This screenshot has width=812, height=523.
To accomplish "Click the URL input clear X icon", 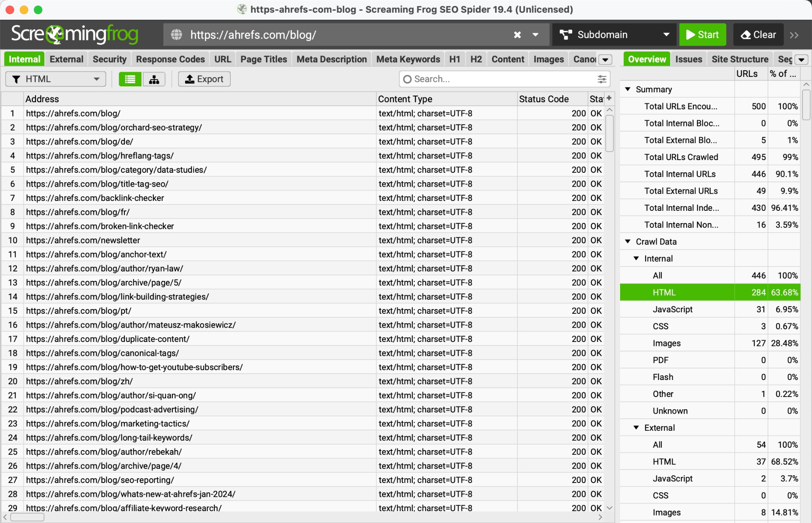I will coord(517,34).
